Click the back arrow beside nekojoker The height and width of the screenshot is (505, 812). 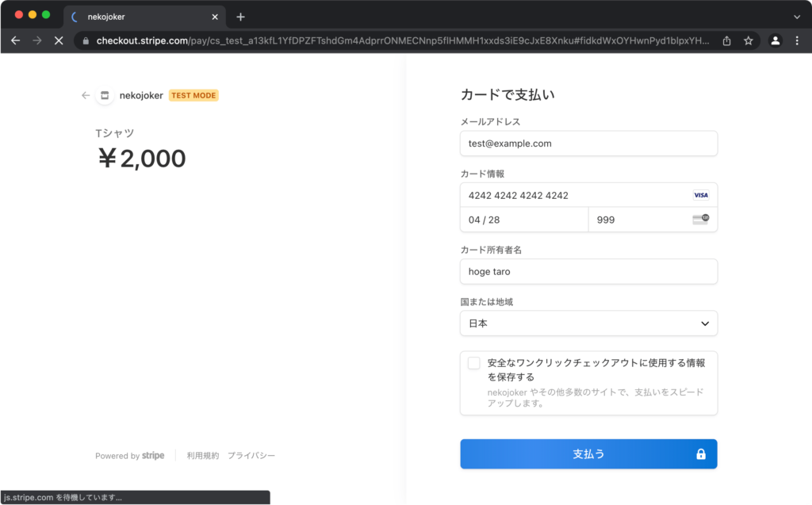coord(86,95)
